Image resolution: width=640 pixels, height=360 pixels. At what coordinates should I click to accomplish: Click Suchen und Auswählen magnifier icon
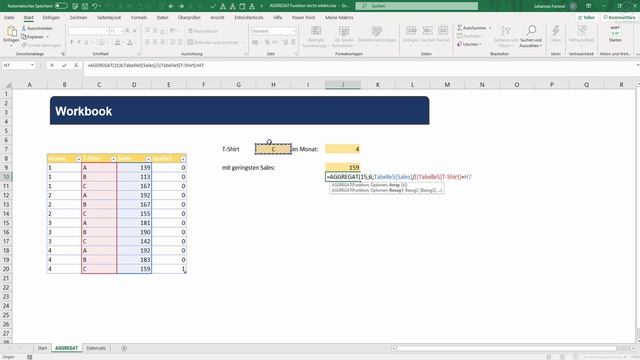531,30
